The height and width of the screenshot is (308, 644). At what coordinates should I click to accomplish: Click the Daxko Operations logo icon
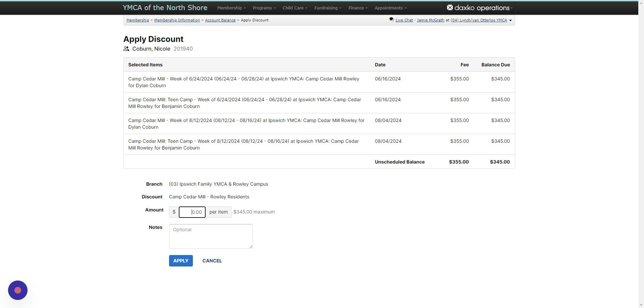[450, 7]
